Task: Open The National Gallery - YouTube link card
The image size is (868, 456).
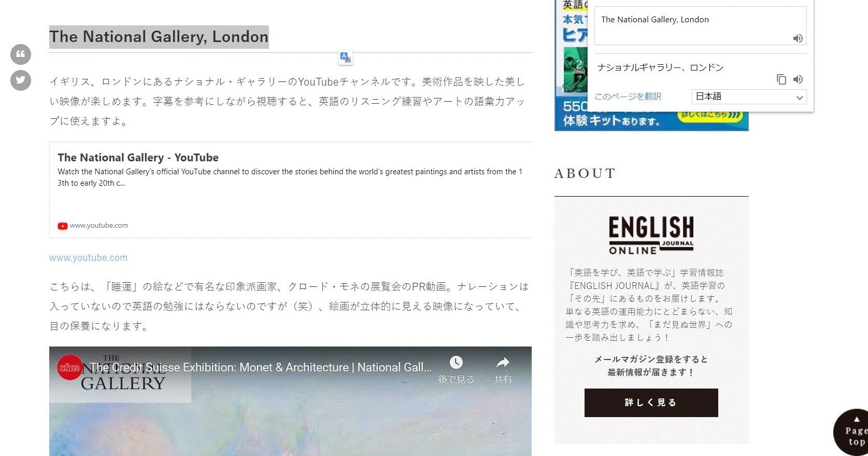Action: tap(291, 190)
